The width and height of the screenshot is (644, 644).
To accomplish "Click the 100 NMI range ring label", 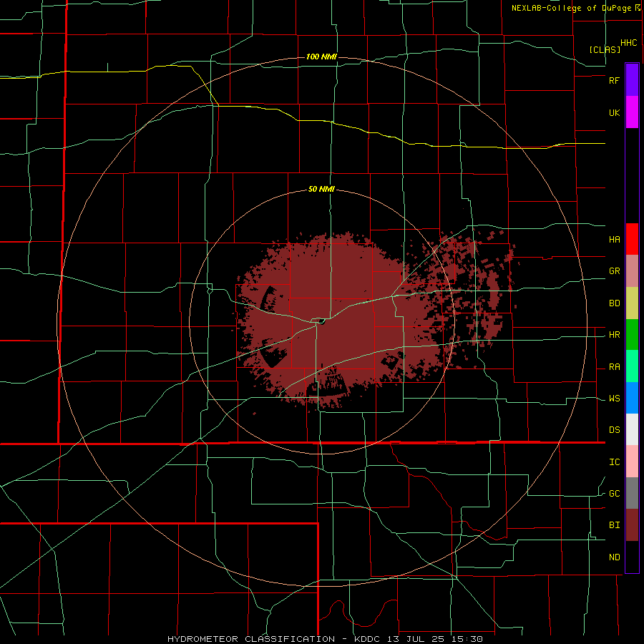I will coord(321,57).
